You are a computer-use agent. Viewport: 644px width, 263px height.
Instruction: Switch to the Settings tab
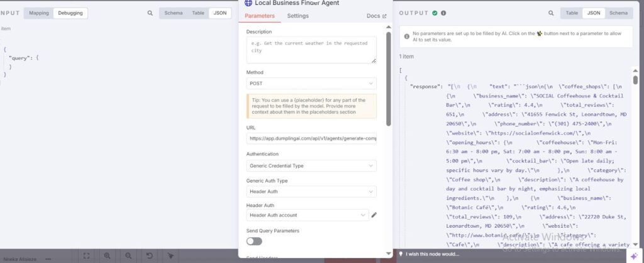(297, 16)
